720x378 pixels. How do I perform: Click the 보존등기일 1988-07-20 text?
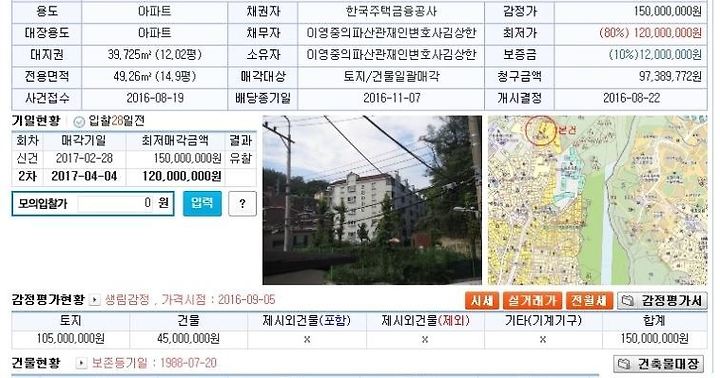(154, 363)
